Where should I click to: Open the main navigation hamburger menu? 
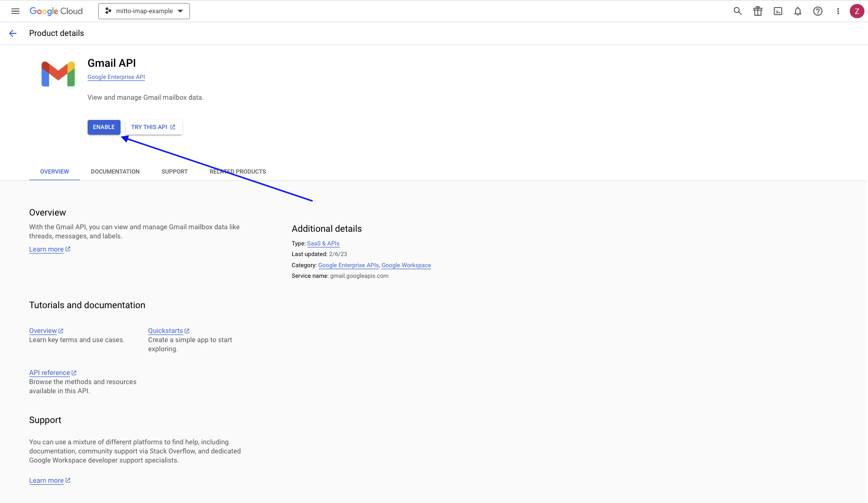[15, 11]
